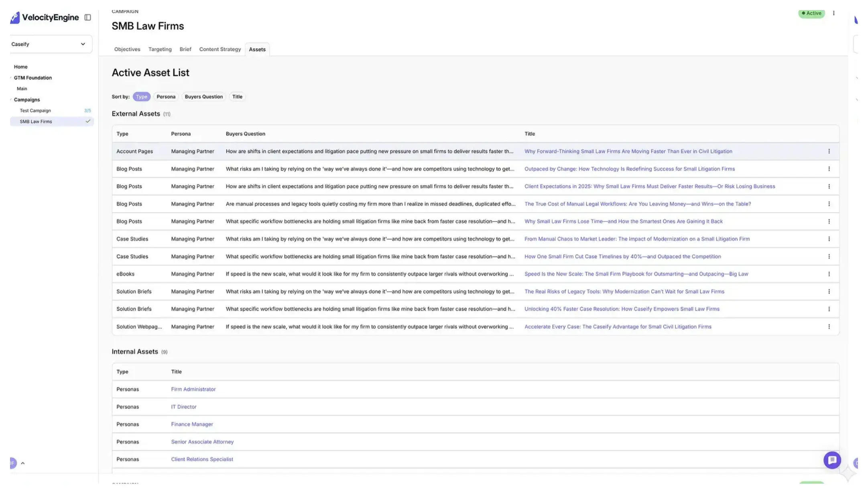Expand user menu chevron at sidebar bottom
Viewport: 868px width, 492px height.
pos(23,463)
